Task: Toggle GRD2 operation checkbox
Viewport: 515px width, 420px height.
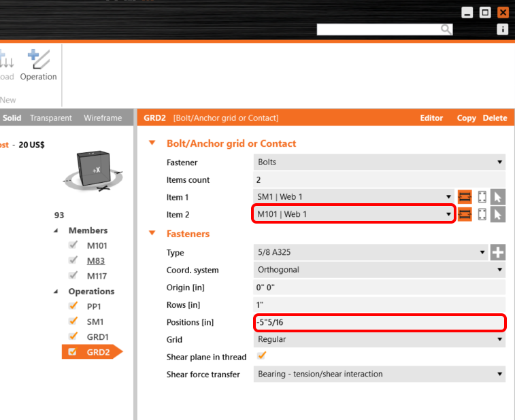Action: [x=72, y=352]
